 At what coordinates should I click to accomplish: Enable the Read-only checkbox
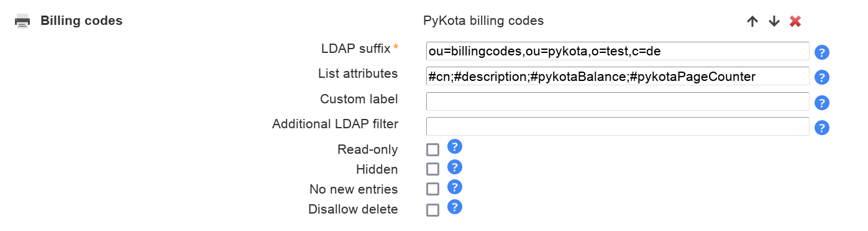click(x=433, y=149)
